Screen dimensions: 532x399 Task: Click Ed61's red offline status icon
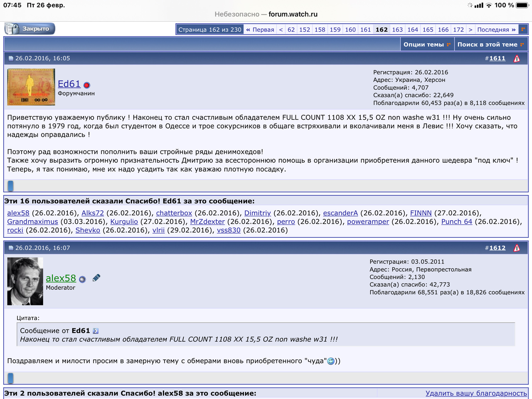(x=87, y=85)
